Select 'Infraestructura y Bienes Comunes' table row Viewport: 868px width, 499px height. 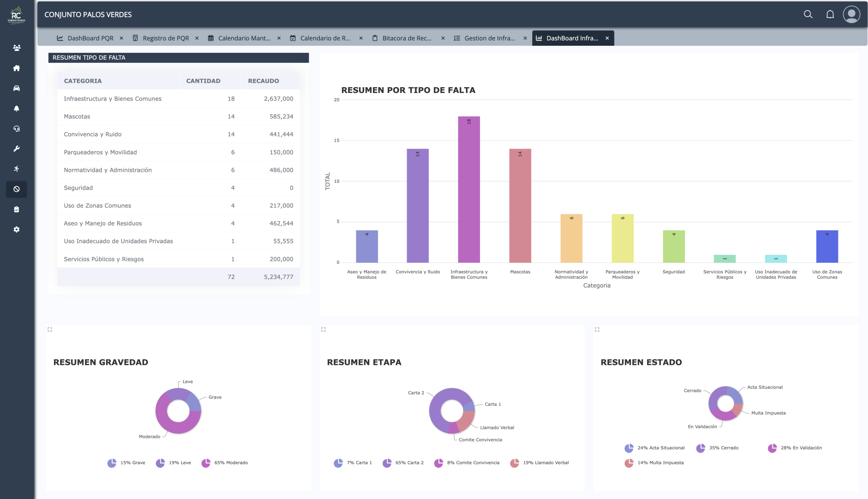(x=178, y=99)
